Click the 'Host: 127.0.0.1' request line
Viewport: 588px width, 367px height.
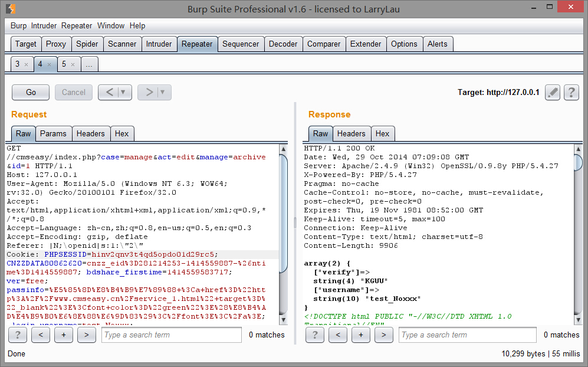42,175
